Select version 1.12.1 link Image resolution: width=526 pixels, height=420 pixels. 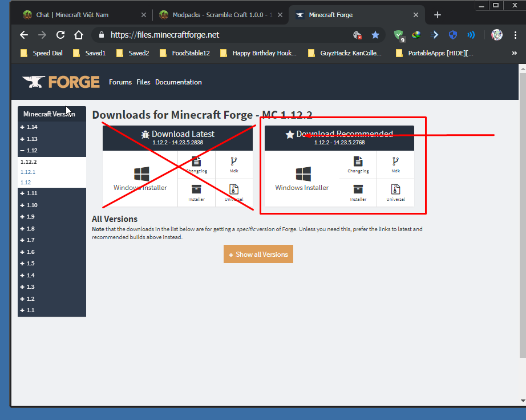28,172
